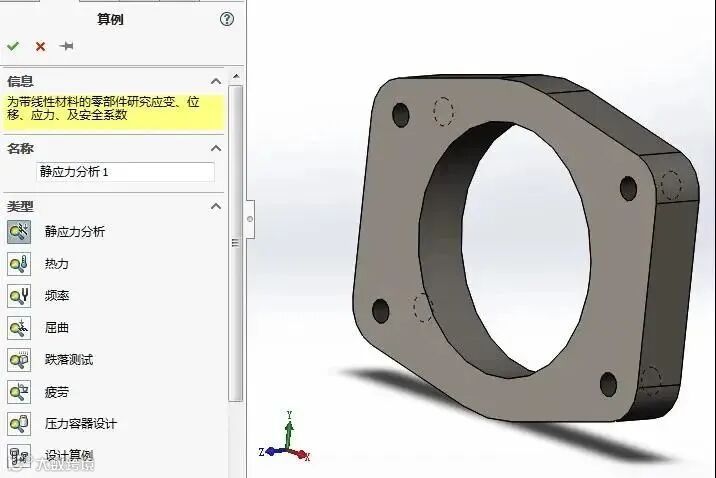Click the 屈曲 label

[57, 328]
